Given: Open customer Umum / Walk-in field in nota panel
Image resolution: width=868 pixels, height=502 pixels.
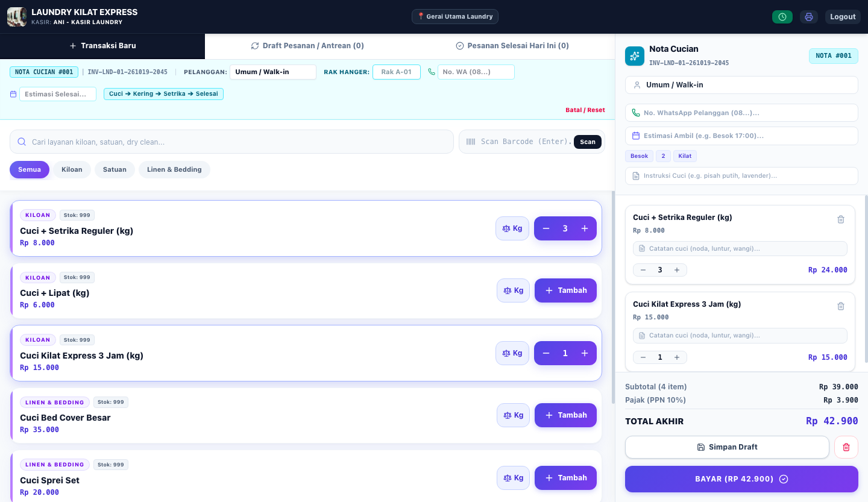Looking at the screenshot, I should tap(741, 85).
